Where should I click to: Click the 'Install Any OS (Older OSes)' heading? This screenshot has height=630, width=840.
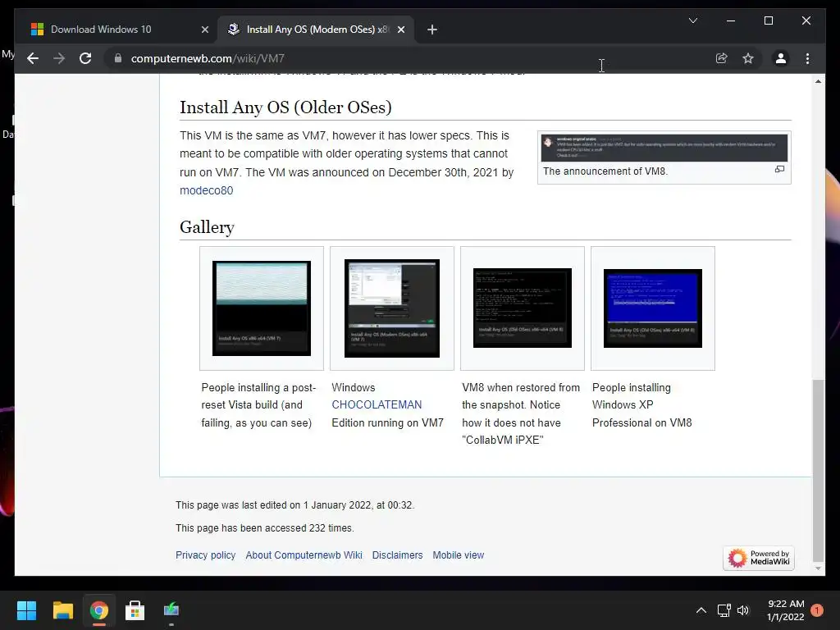pyautogui.click(x=285, y=107)
